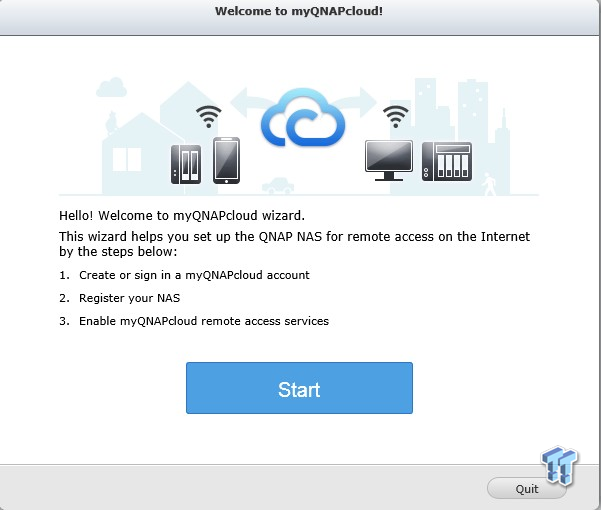This screenshot has width=601, height=510.
Task: Select "Enable myQNAPcloud remote access services" text
Action: click(204, 321)
